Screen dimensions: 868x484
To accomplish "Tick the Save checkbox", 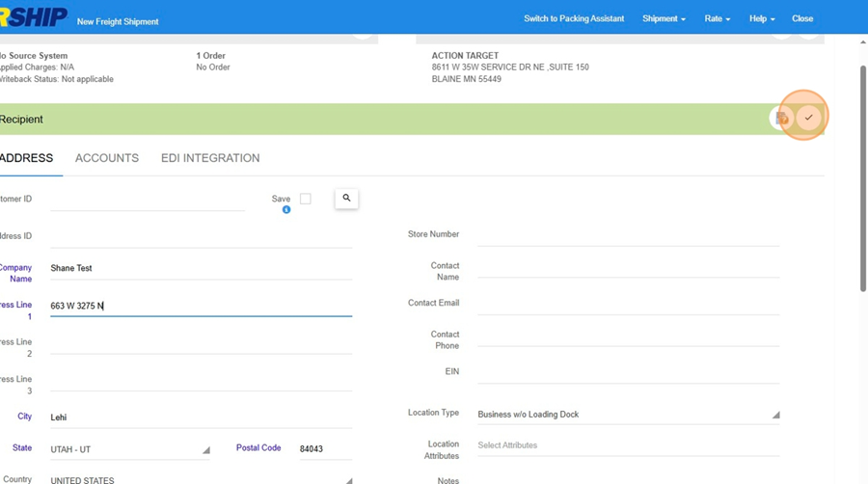I will pos(305,199).
